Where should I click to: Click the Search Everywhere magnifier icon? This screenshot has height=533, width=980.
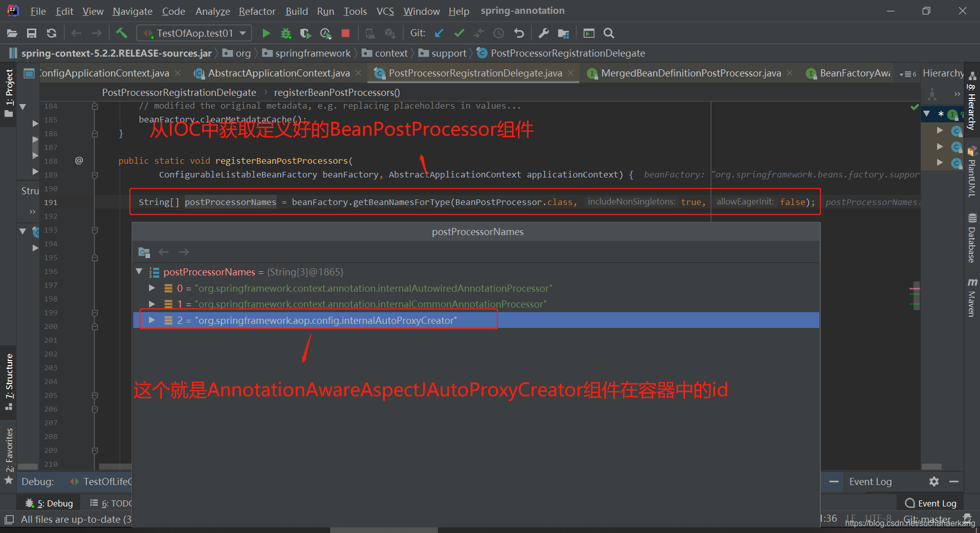click(x=608, y=33)
